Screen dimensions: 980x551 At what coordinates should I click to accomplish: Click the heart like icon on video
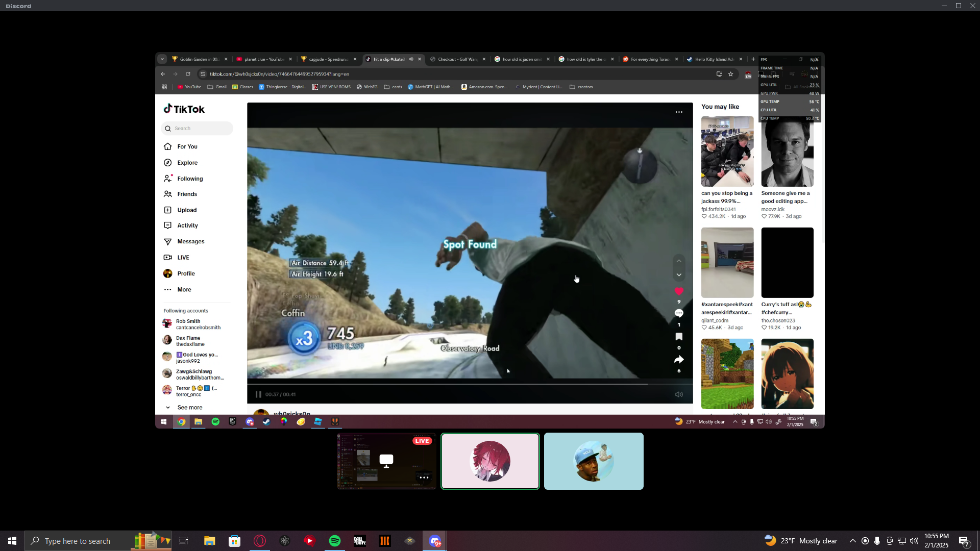point(678,291)
